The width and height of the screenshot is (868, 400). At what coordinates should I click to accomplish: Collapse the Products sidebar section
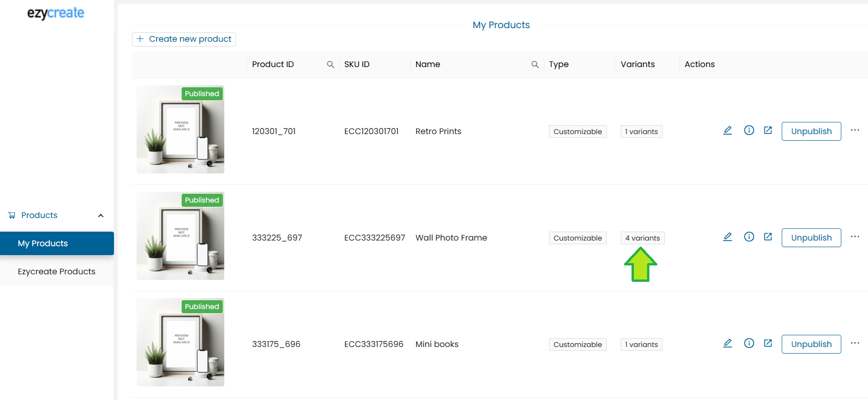(100, 216)
